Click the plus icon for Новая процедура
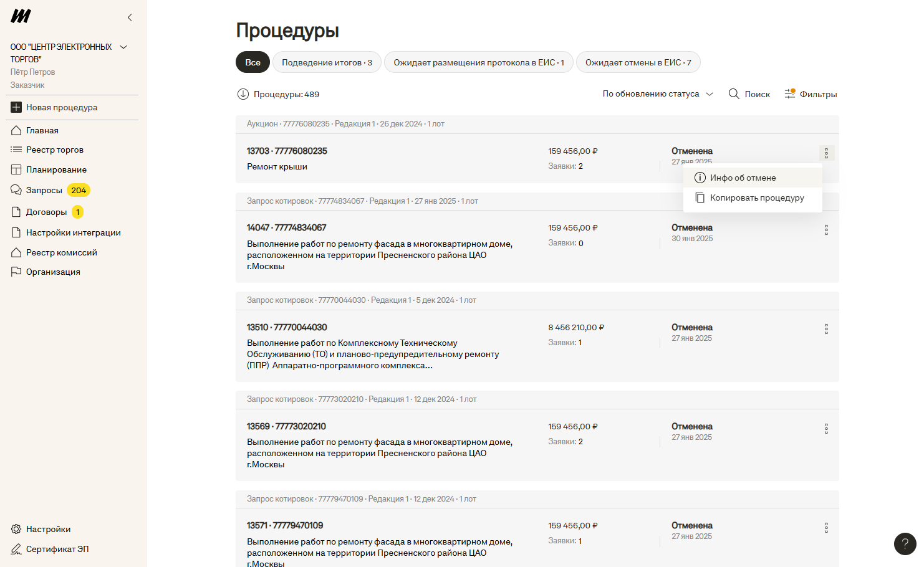Viewport: 924px width, 567px height. pyautogui.click(x=16, y=107)
